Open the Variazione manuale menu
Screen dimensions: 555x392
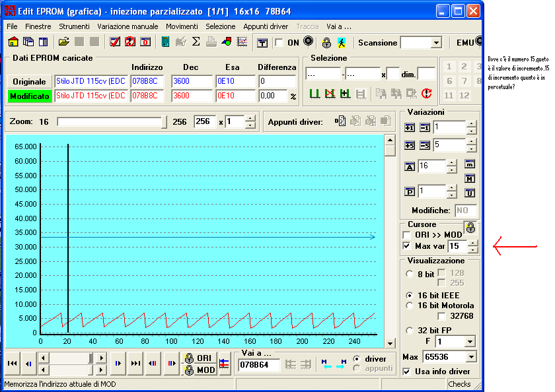pos(128,26)
